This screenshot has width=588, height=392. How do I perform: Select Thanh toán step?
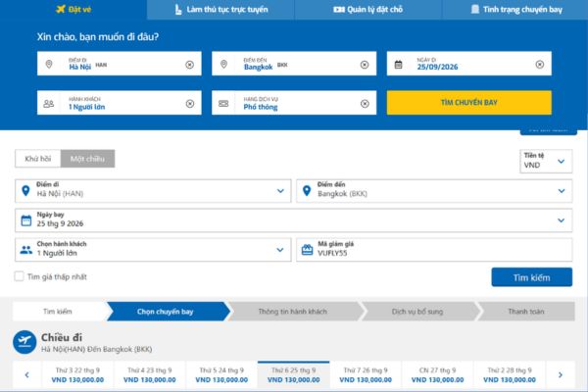(x=526, y=312)
